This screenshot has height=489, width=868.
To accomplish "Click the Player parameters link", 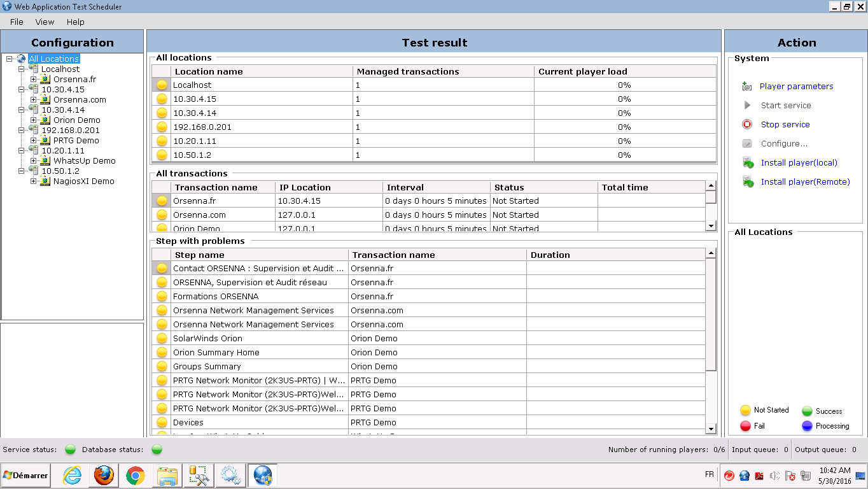I will [796, 87].
